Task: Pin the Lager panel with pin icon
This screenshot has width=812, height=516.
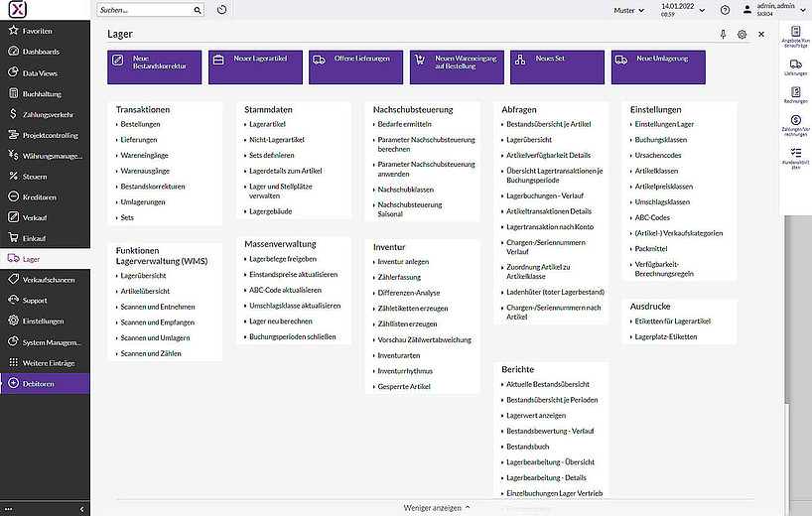Action: [x=723, y=34]
